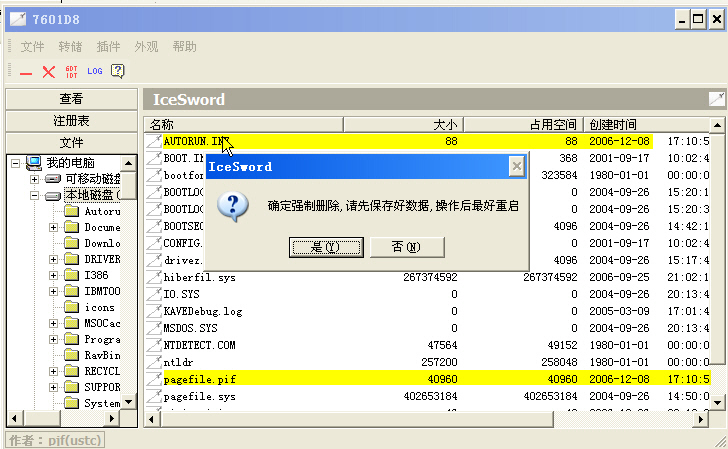Sort by 创建时间 (Creation time) column

pyautogui.click(x=647, y=124)
